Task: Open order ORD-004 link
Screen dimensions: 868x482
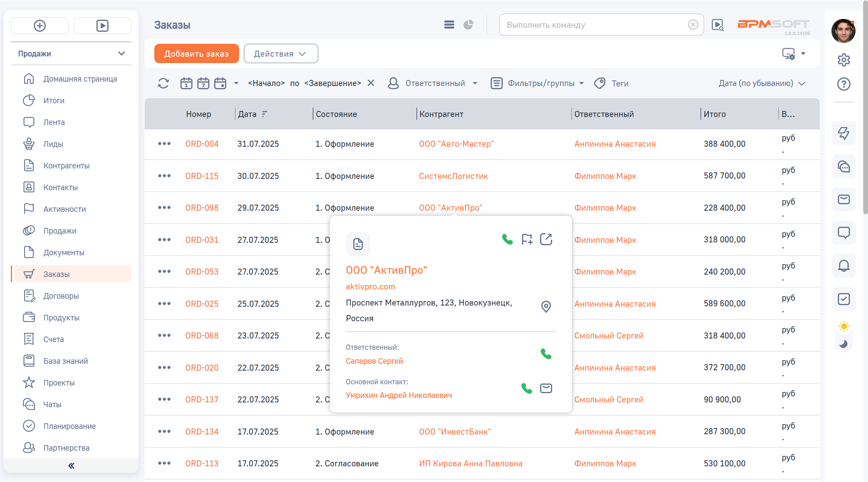Action: pos(202,144)
